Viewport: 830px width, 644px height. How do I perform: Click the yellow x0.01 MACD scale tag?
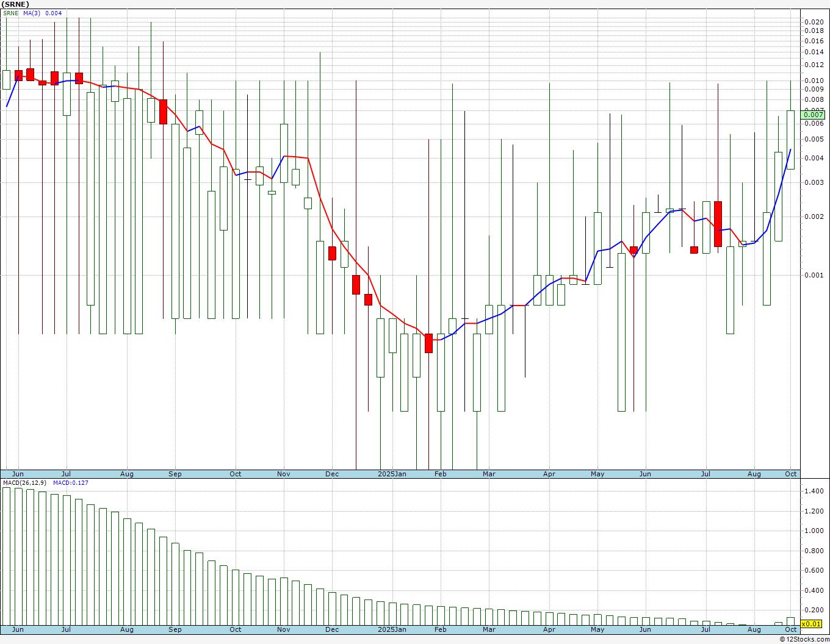point(811,624)
